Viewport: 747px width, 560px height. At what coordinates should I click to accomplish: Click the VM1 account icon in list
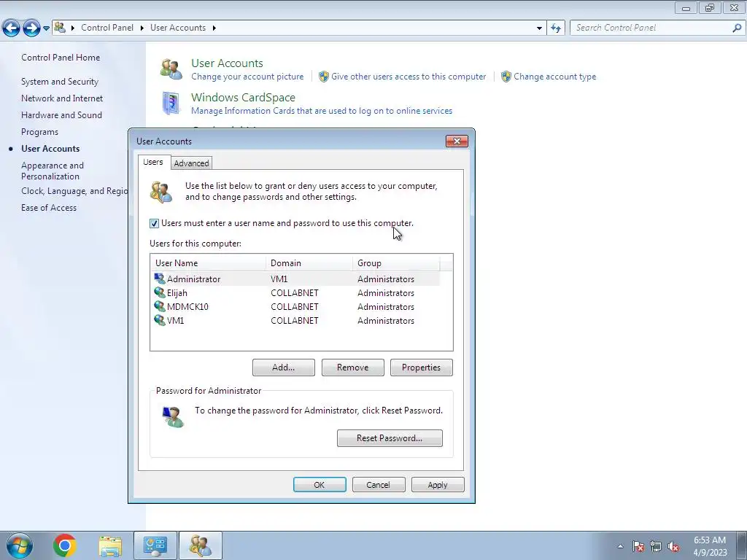click(x=159, y=320)
